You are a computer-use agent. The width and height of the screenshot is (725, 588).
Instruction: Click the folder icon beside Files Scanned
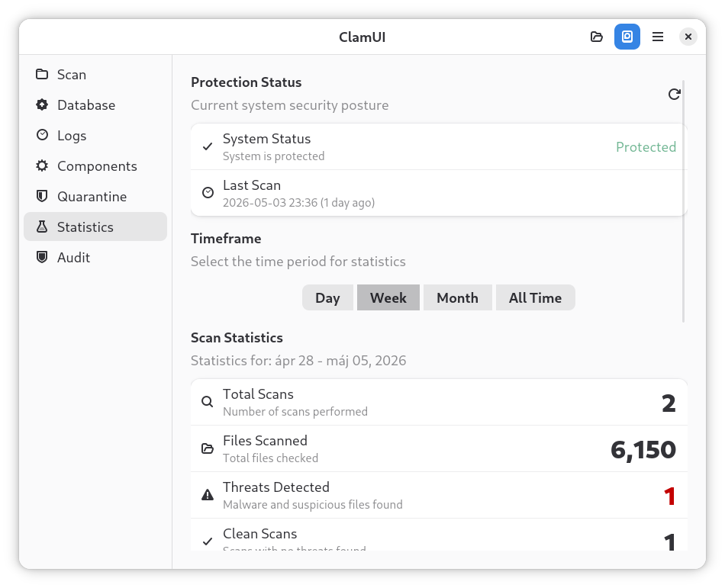click(208, 448)
